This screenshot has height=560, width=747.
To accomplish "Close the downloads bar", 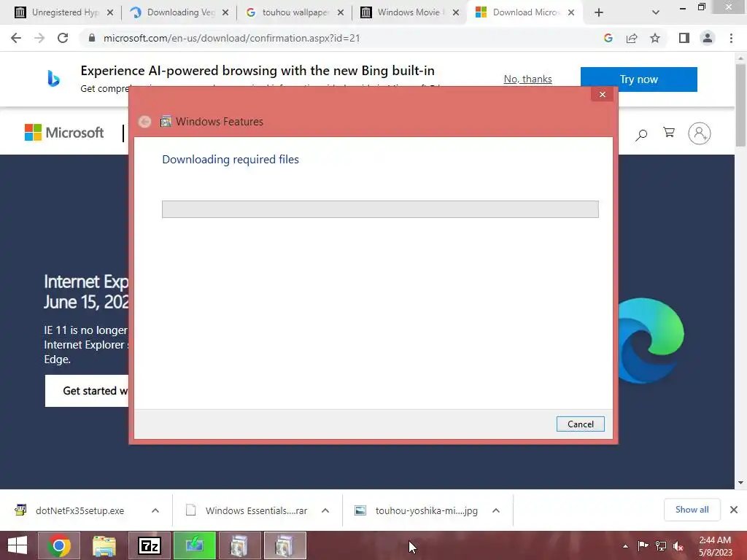I will click(x=734, y=510).
